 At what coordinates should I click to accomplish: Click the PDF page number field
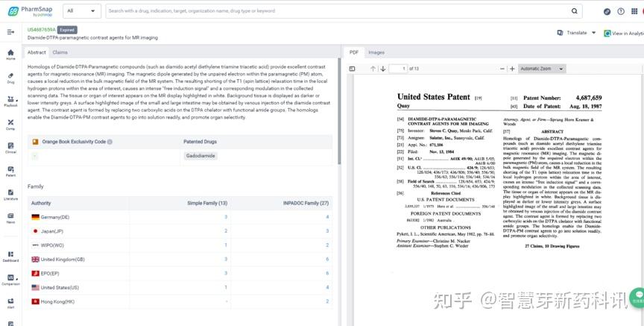coord(398,69)
